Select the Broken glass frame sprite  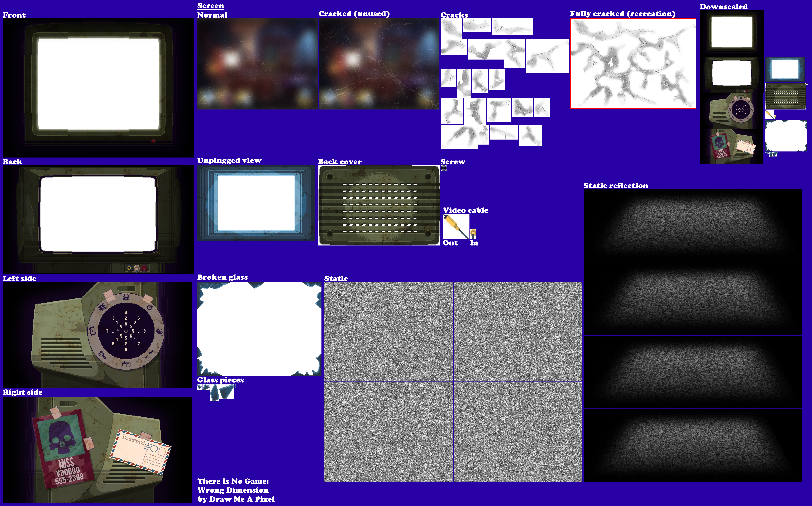259,329
